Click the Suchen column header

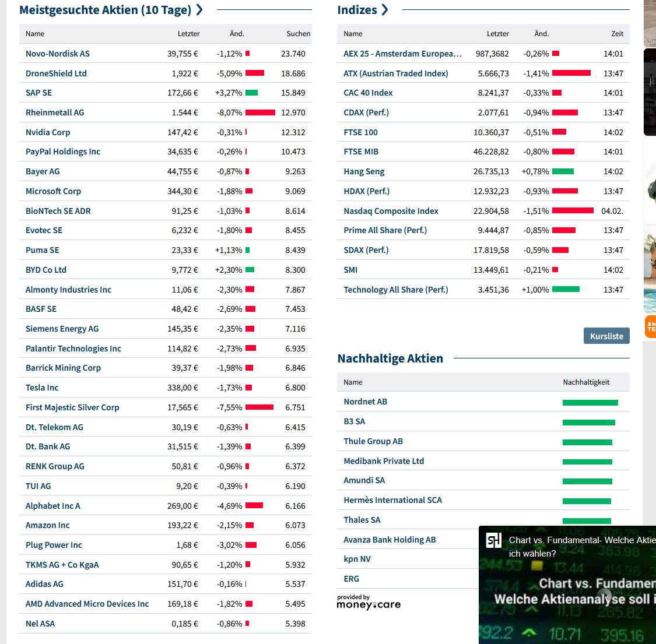298,34
